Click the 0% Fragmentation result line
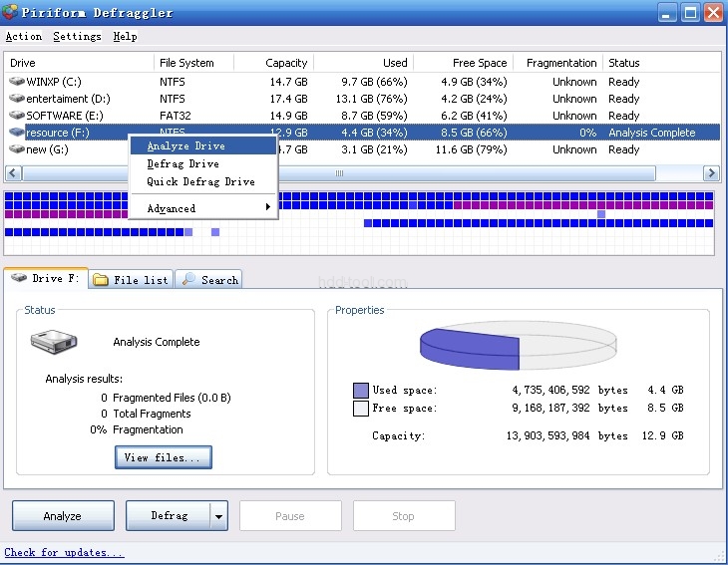 tap(137, 429)
